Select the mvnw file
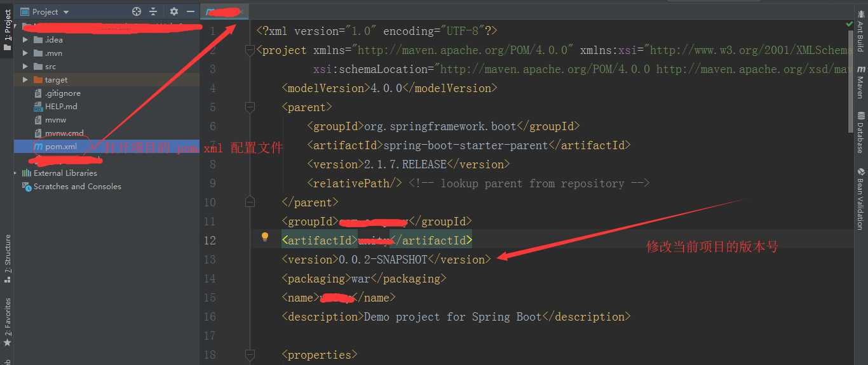 pyautogui.click(x=55, y=119)
